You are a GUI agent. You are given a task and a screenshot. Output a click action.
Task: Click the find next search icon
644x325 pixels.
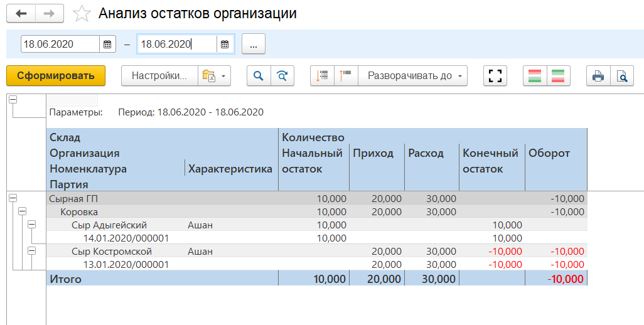[282, 76]
